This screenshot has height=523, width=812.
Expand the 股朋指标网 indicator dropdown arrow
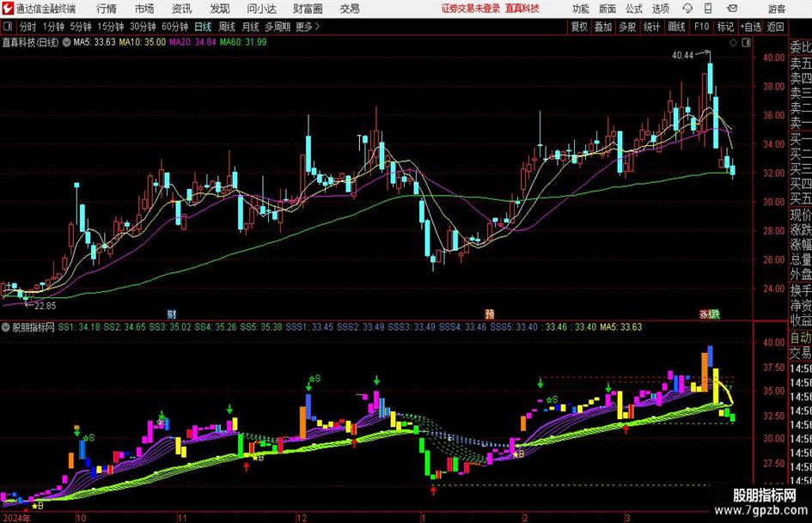point(6,327)
